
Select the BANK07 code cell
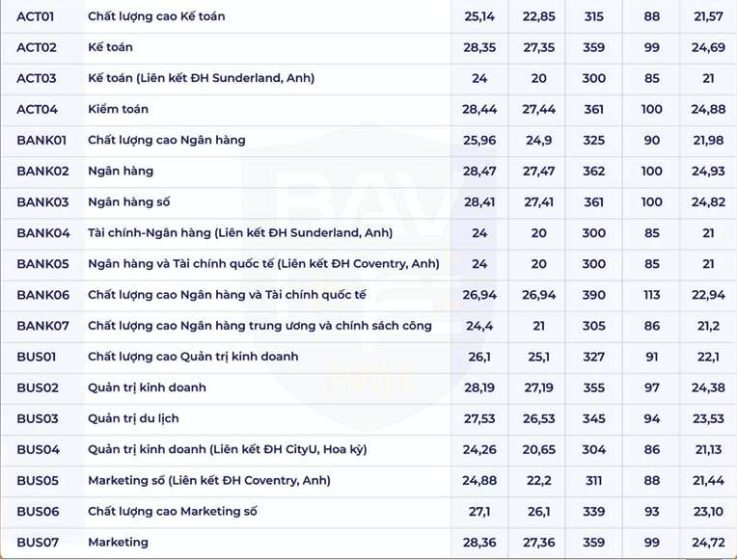coord(42,326)
